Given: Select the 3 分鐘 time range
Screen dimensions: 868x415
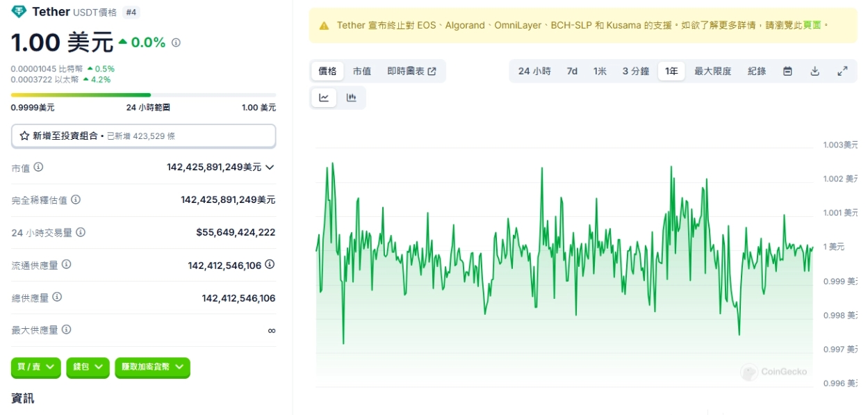Looking at the screenshot, I should click(636, 71).
